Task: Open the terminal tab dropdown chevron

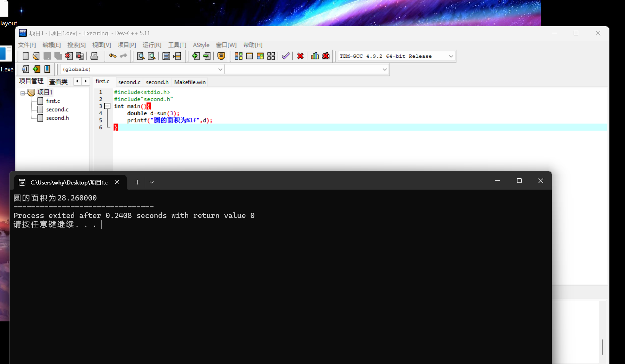Action: click(152, 182)
